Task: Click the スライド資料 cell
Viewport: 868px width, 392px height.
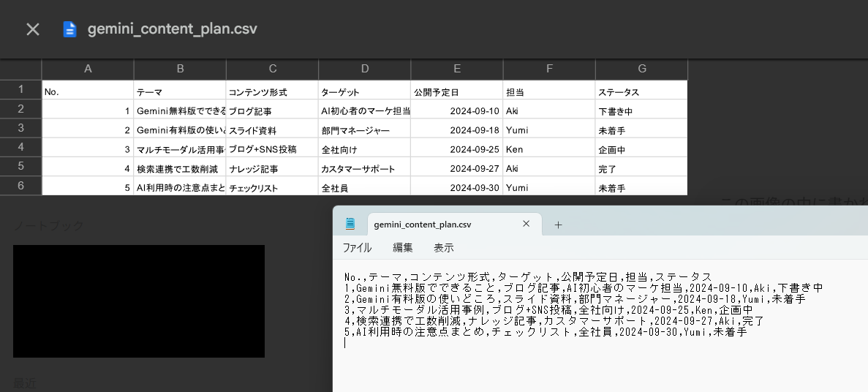Action: point(272,129)
